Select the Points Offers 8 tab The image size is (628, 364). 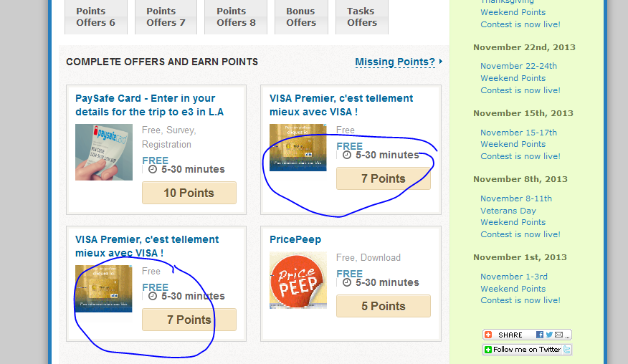tap(236, 16)
